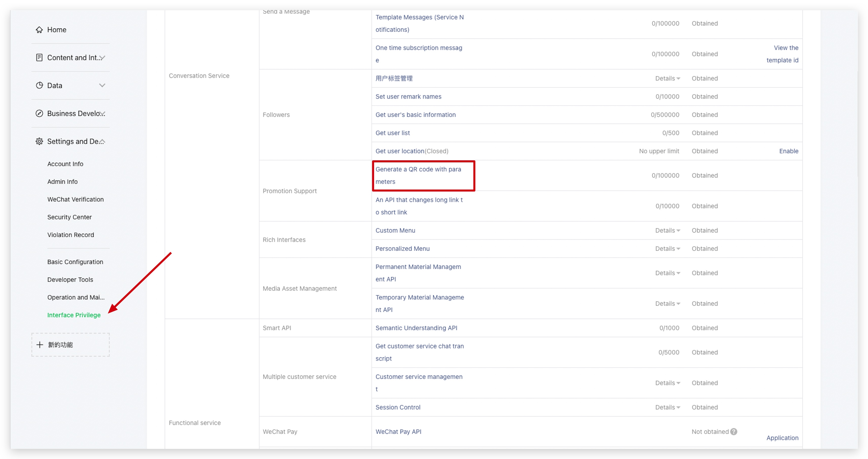Expand the Data menu chevron
868x459 pixels.
[x=102, y=85]
